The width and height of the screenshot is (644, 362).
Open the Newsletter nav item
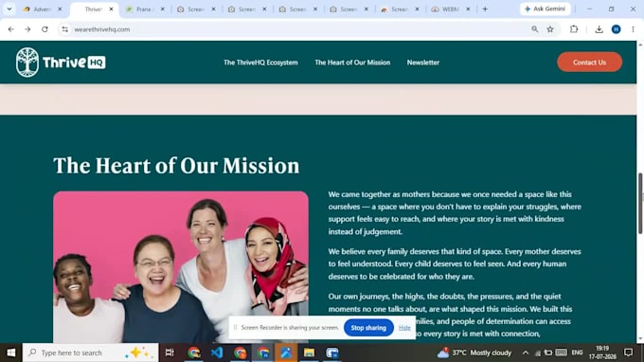click(423, 63)
